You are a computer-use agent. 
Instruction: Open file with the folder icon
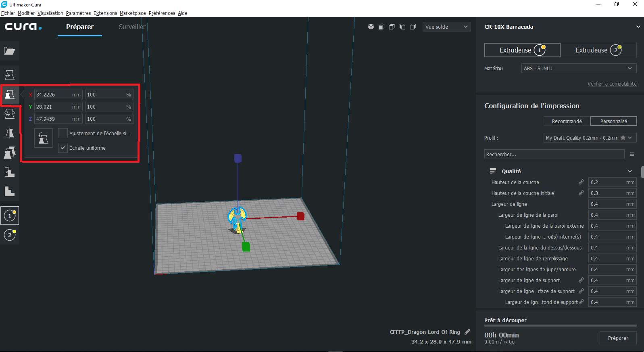[x=10, y=51]
